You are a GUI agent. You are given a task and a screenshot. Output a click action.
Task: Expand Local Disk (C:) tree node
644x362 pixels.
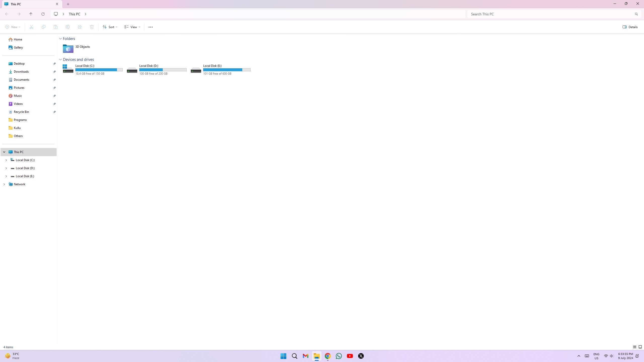[6, 160]
